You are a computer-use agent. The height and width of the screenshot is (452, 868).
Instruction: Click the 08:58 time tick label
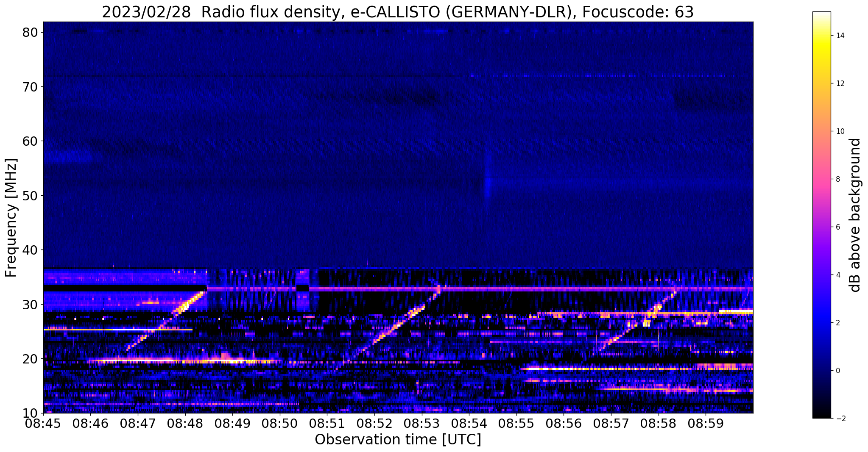tap(658, 424)
